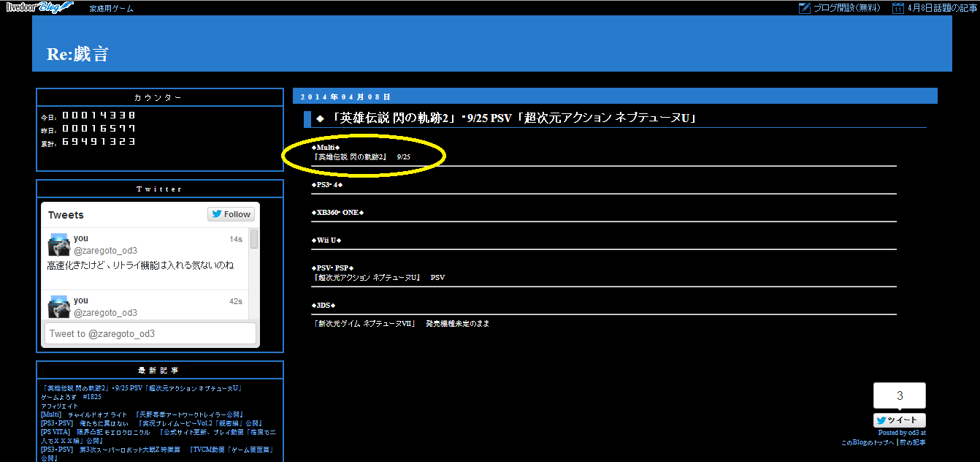Viewport: 980px width, 462px height.
Task: Click the 42s timestamp on second tweet
Action: [x=236, y=301]
